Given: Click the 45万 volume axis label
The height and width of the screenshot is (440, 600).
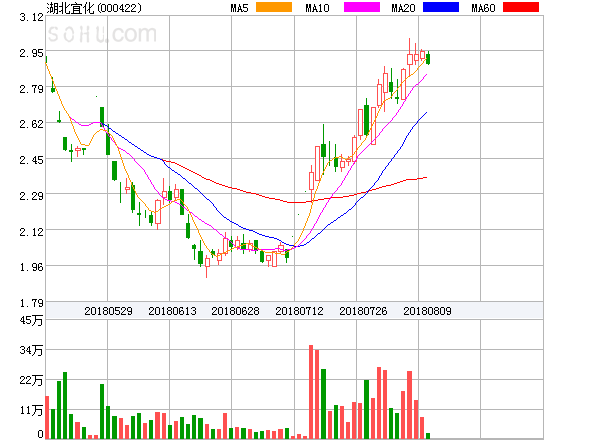Looking at the screenshot, I should click(x=31, y=320).
